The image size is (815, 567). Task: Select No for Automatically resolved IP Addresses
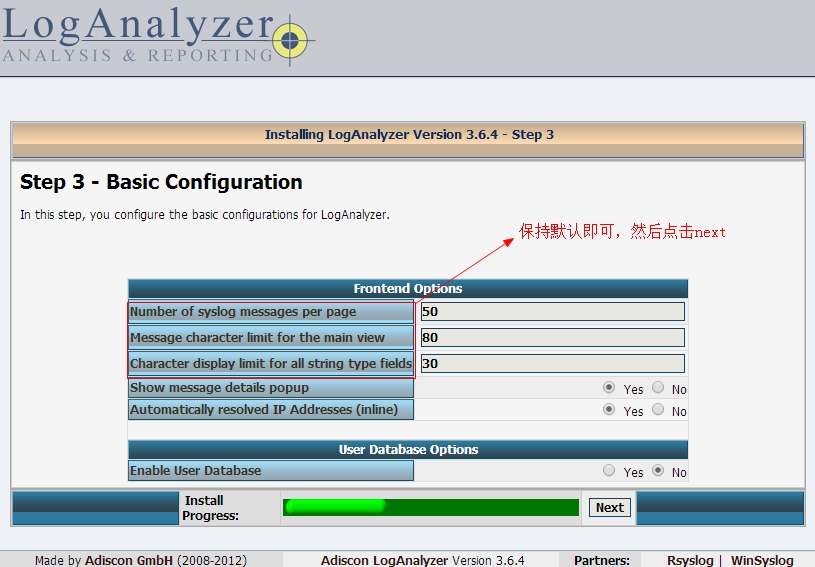pyautogui.click(x=658, y=410)
